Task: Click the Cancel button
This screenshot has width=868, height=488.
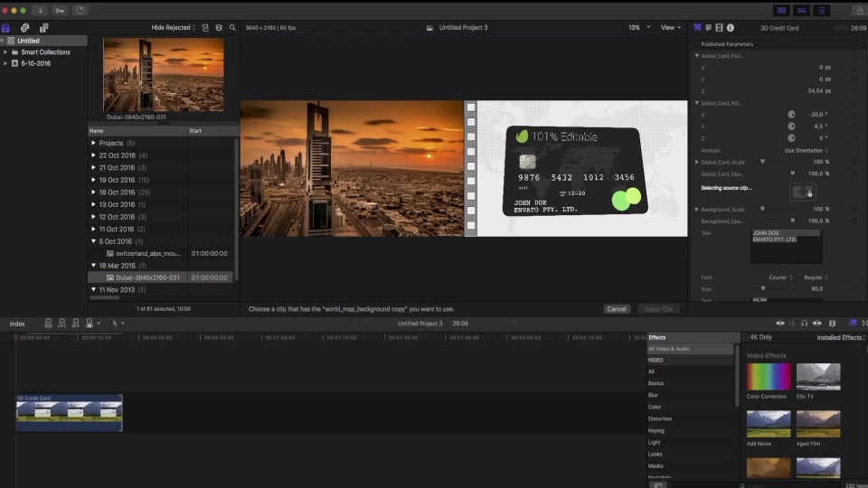Action: click(x=616, y=309)
